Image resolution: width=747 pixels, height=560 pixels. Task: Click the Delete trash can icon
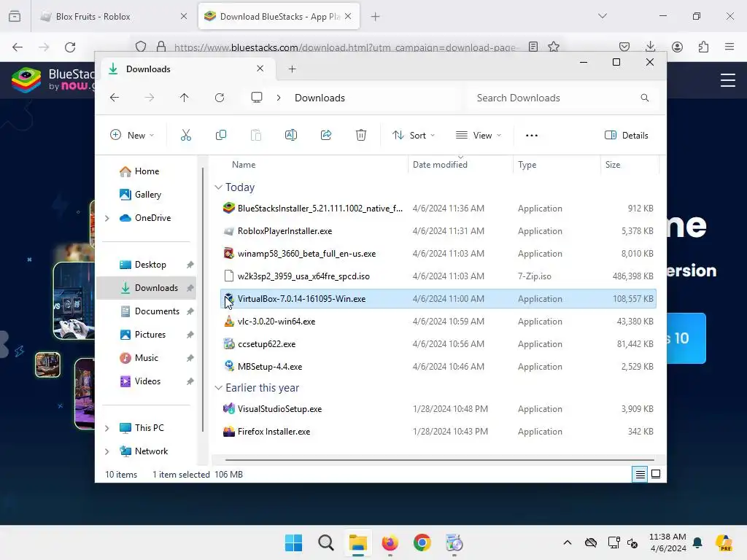(x=361, y=135)
